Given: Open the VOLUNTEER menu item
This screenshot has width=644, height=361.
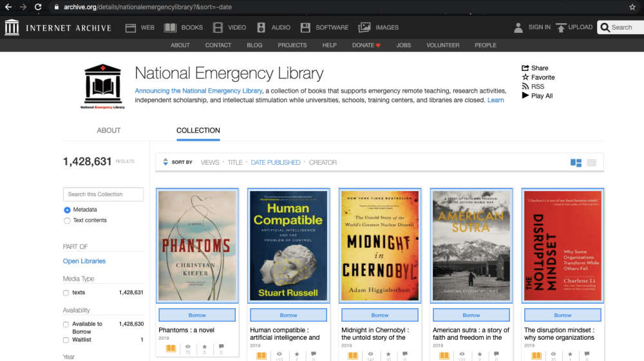Looking at the screenshot, I should pos(443,45).
